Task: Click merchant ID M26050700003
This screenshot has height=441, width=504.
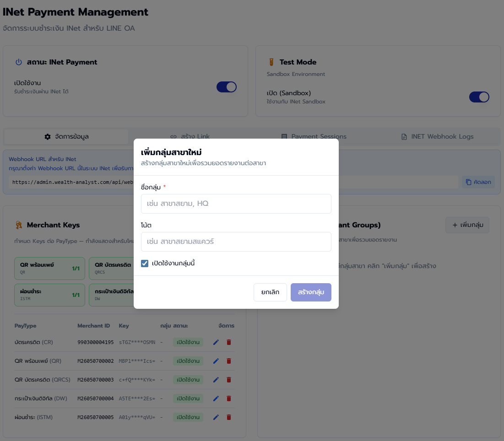Action: pyautogui.click(x=96, y=380)
